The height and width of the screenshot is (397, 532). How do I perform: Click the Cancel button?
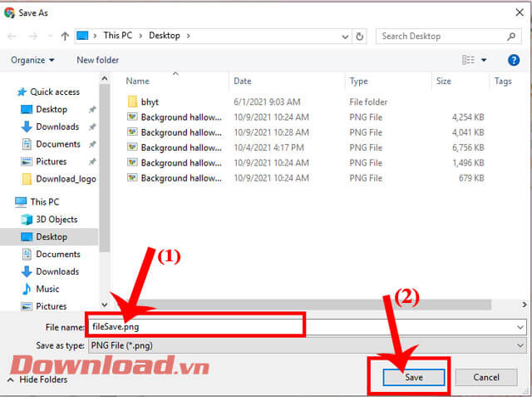pos(485,377)
